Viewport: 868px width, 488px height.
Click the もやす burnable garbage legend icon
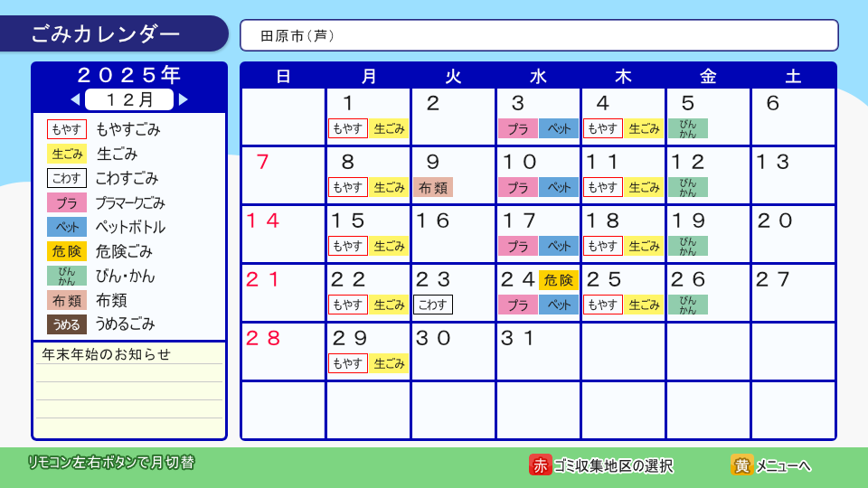tap(67, 129)
